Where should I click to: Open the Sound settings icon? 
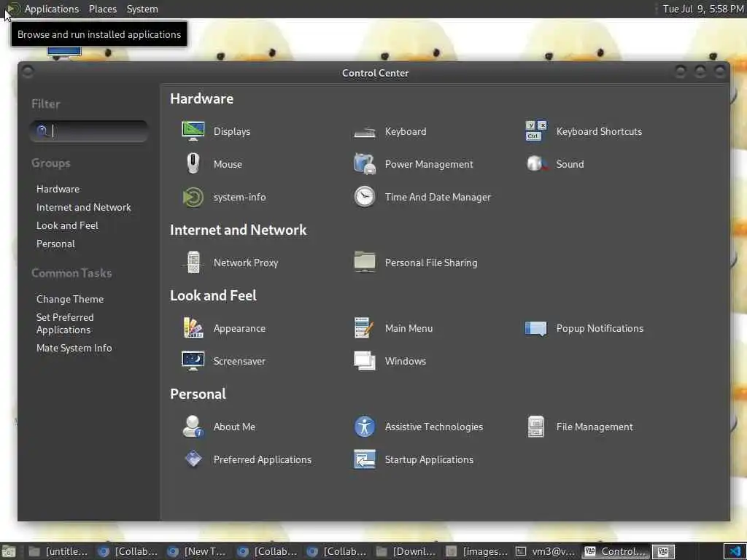pos(536,164)
